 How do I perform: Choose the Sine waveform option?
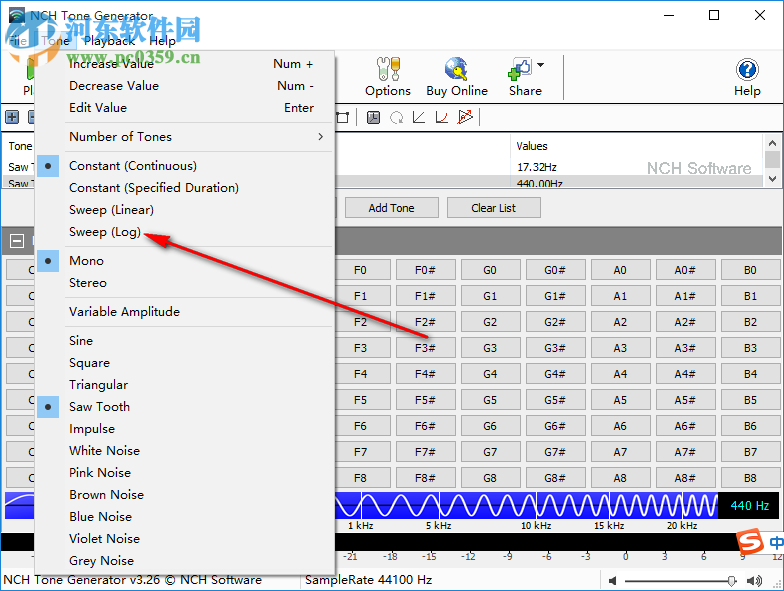(81, 341)
